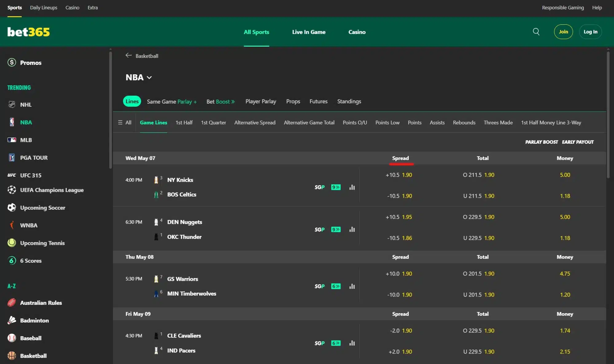Click the NHL shield icon in sidebar
The height and width of the screenshot is (364, 614).
pos(12,105)
